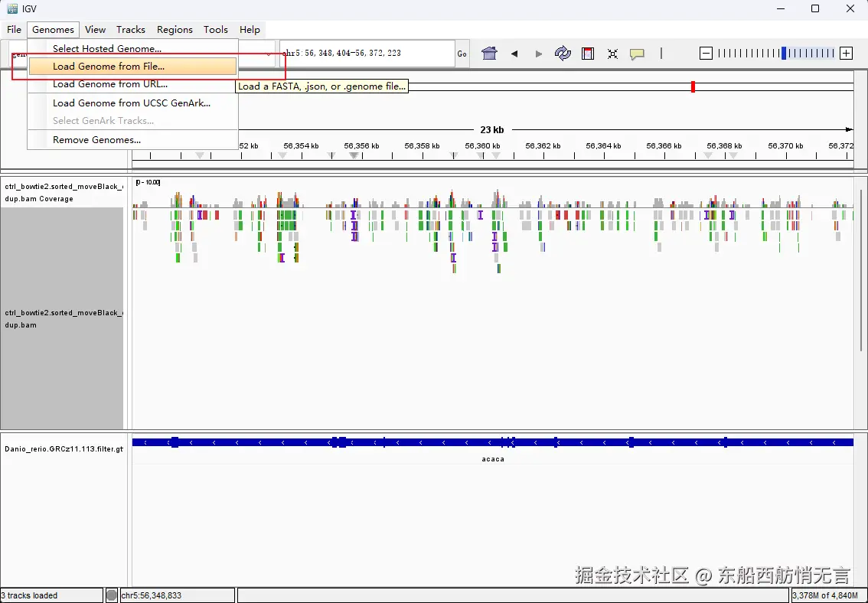Go back with the left arrow icon
Image resolution: width=868 pixels, height=603 pixels.
coord(514,54)
